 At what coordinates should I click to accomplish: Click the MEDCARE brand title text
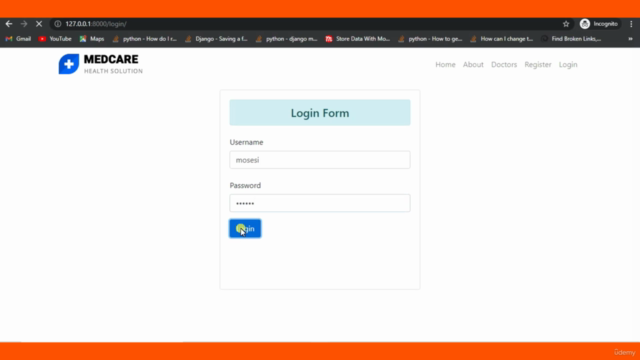click(111, 60)
